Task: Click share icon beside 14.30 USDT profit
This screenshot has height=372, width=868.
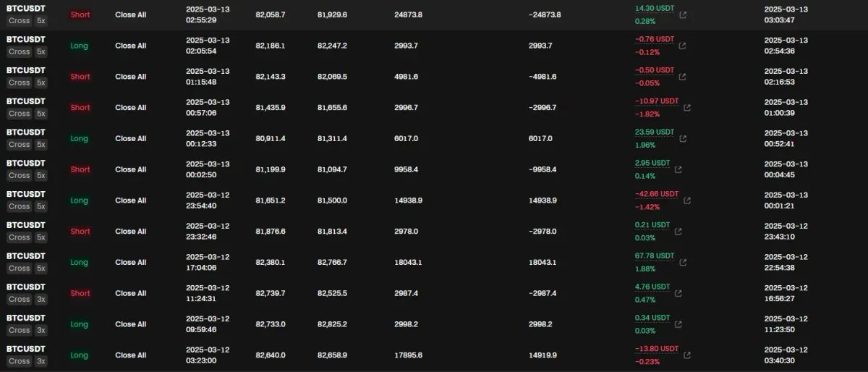Action: (x=684, y=14)
